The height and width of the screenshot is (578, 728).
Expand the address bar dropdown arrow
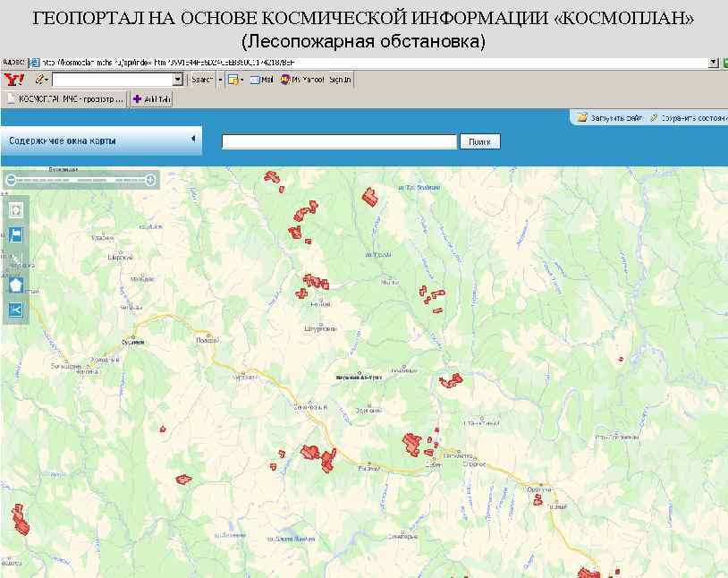coord(714,63)
